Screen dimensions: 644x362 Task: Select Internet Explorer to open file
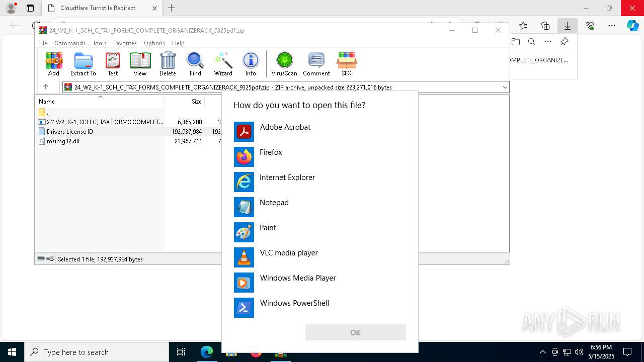tap(320, 182)
